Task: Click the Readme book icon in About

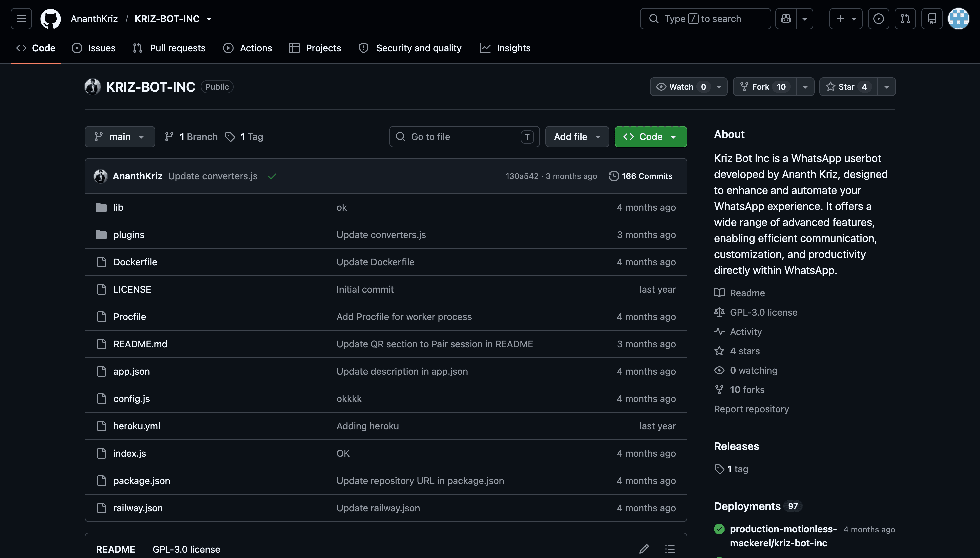Action: pyautogui.click(x=719, y=293)
